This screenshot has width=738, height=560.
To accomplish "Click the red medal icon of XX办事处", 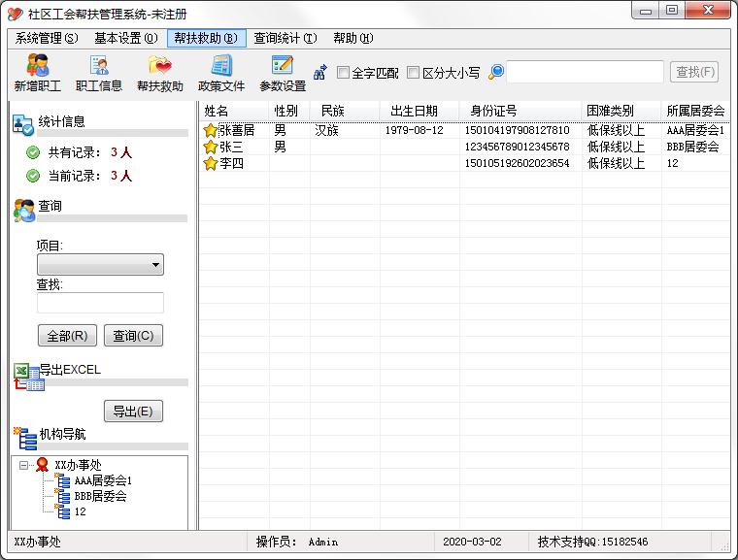I will (43, 465).
